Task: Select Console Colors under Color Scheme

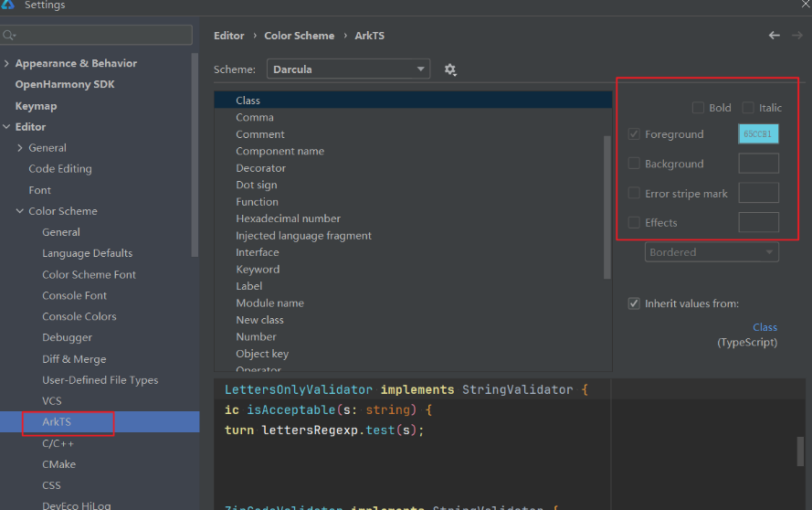Action: tap(79, 316)
